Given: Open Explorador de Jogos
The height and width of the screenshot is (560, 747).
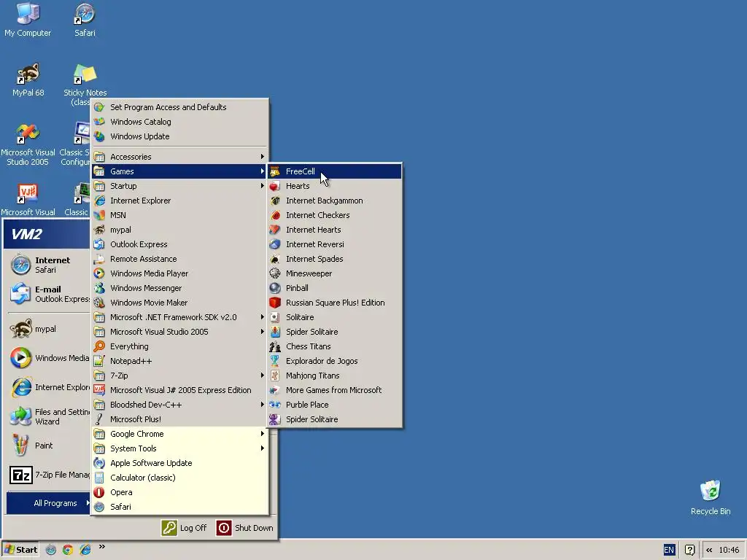Looking at the screenshot, I should click(335, 361).
